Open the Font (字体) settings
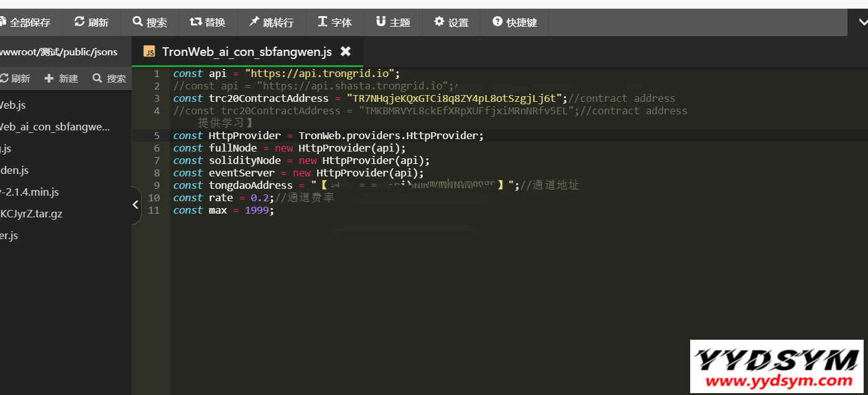 (x=323, y=22)
